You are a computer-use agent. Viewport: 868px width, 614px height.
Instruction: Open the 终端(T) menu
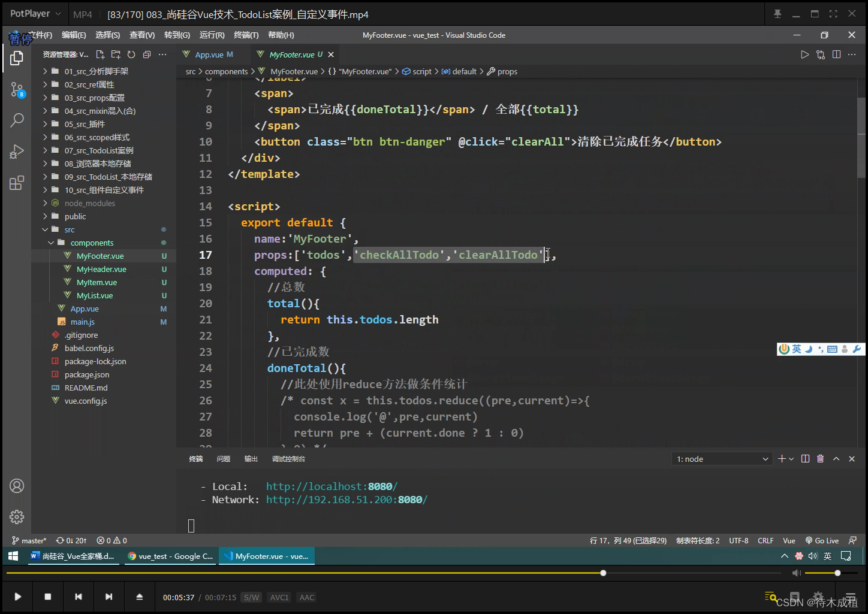pyautogui.click(x=246, y=35)
